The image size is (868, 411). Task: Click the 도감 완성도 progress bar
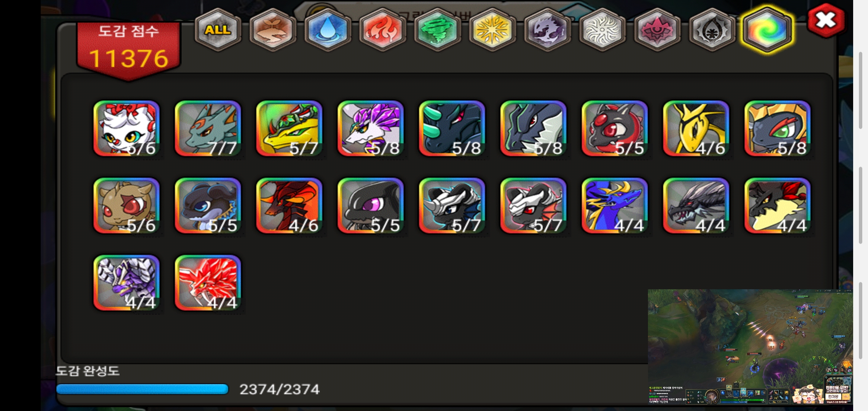point(142,389)
